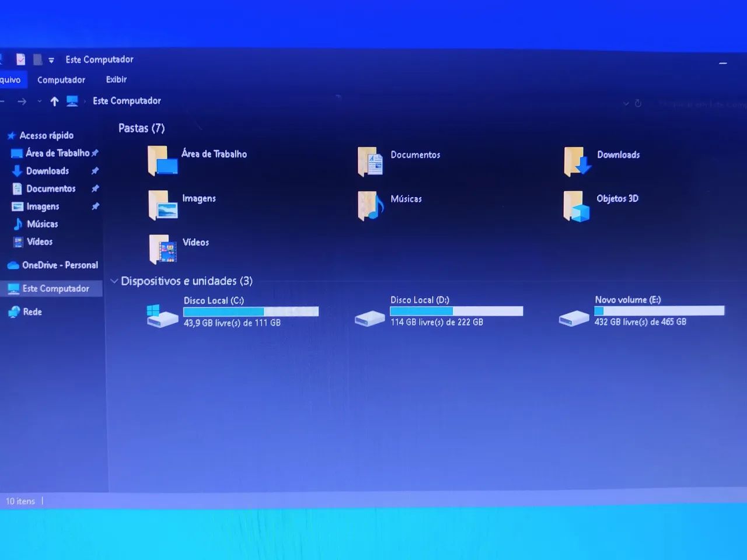
Task: Click the Disco Local (D:) usage bar
Action: [456, 311]
